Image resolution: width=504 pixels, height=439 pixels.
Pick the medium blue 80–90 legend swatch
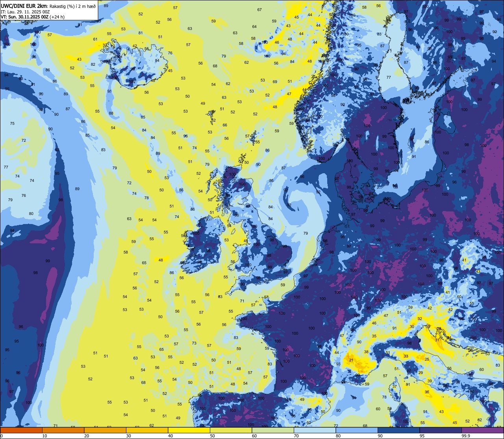(357, 430)
